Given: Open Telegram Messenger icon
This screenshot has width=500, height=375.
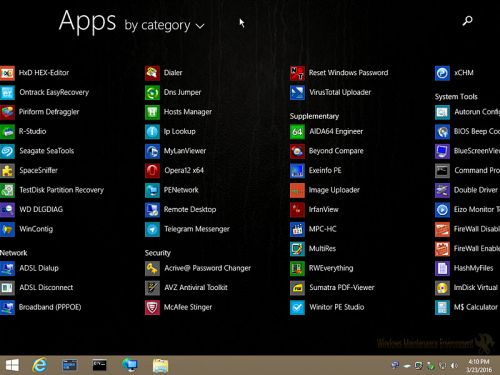Looking at the screenshot, I should click(x=152, y=229).
